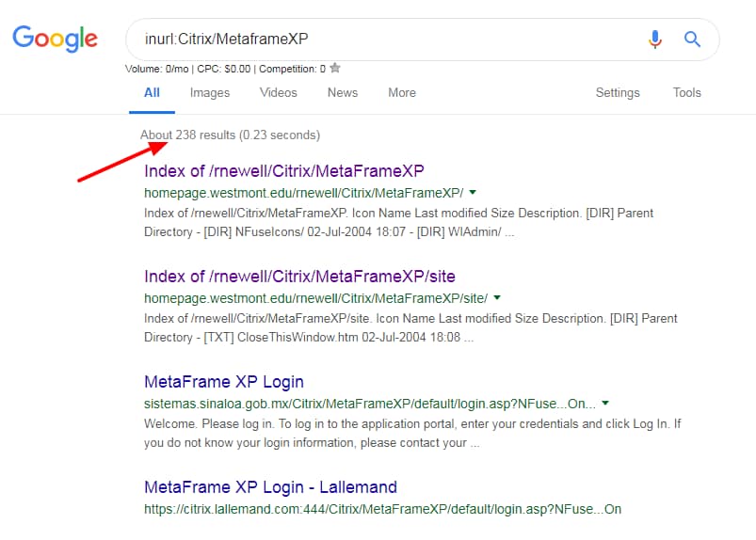
Task: Switch to the Videos tab
Action: pos(278,92)
